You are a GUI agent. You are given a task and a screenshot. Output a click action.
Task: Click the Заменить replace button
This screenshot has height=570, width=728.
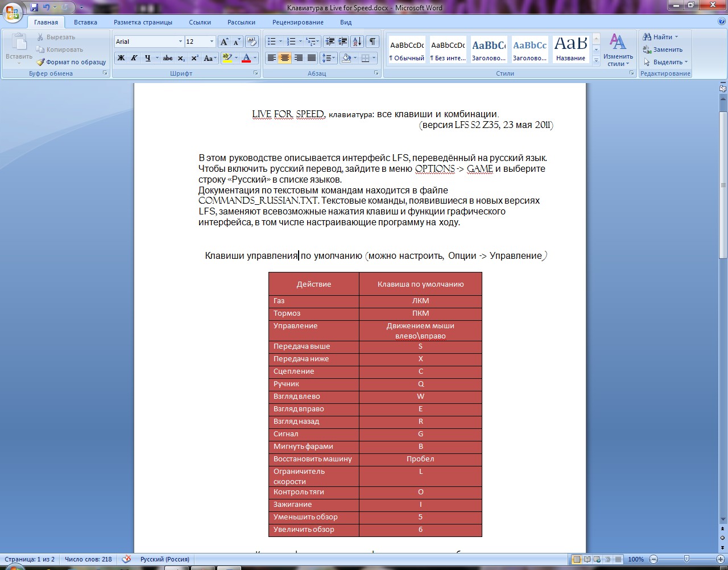coord(663,49)
